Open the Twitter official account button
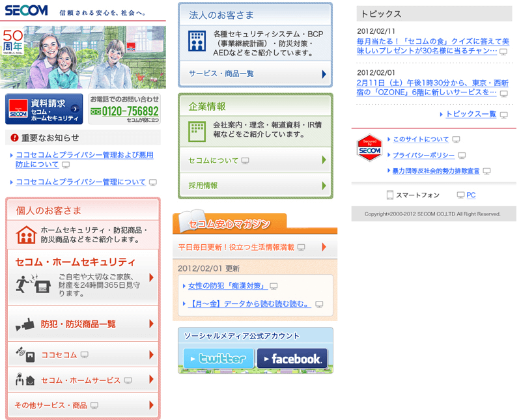The image size is (521, 420). [x=218, y=358]
